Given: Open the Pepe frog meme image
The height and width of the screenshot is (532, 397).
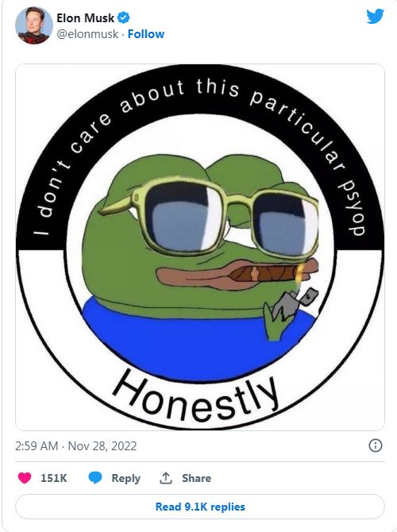Looking at the screenshot, I should click(200, 247).
